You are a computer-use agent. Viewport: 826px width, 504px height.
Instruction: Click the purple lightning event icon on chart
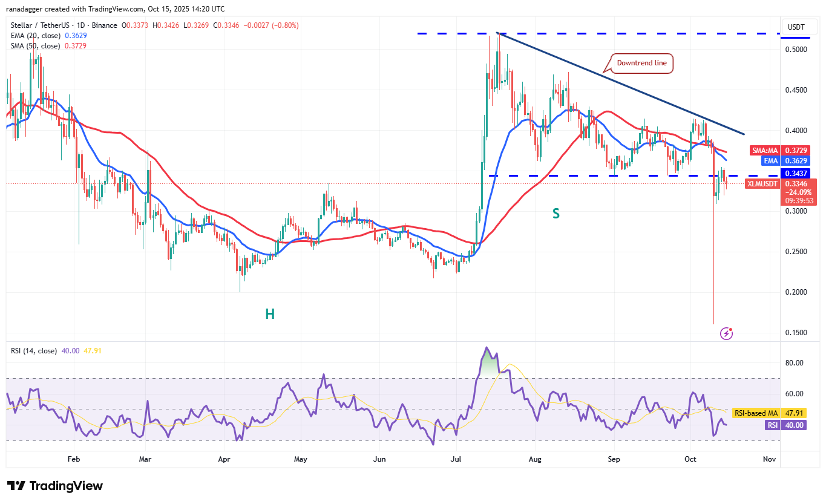pyautogui.click(x=726, y=333)
